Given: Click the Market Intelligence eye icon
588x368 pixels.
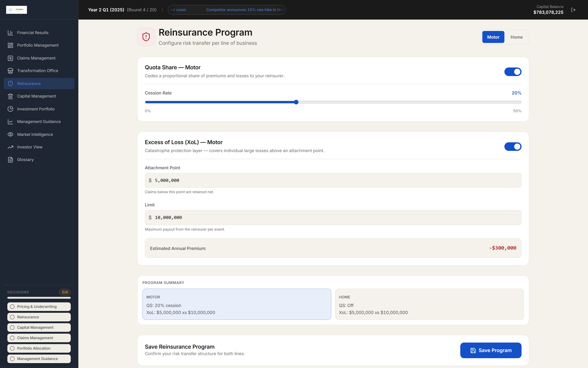Looking at the screenshot, I should click(x=10, y=134).
